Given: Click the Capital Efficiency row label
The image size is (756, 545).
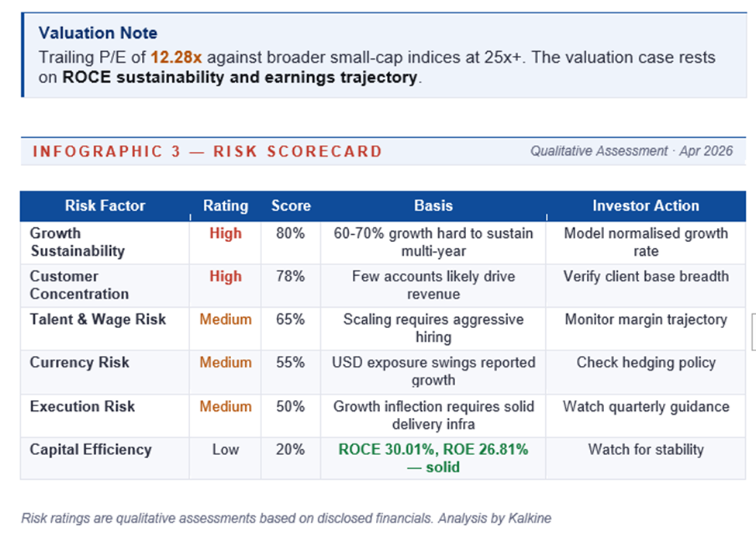Looking at the screenshot, I should coord(91,450).
